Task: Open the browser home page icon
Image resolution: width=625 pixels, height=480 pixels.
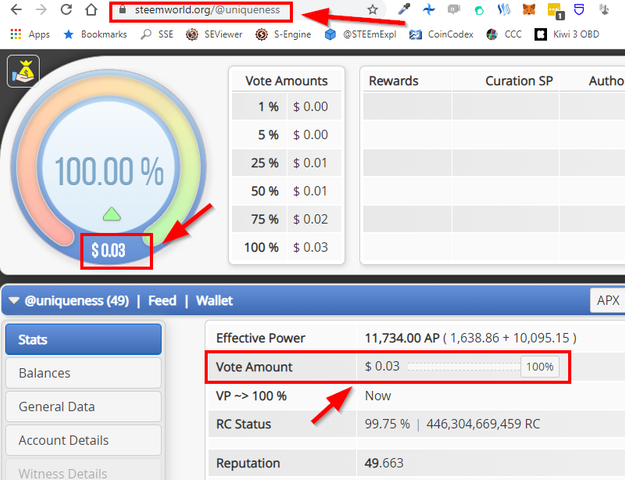Action: click(x=91, y=10)
